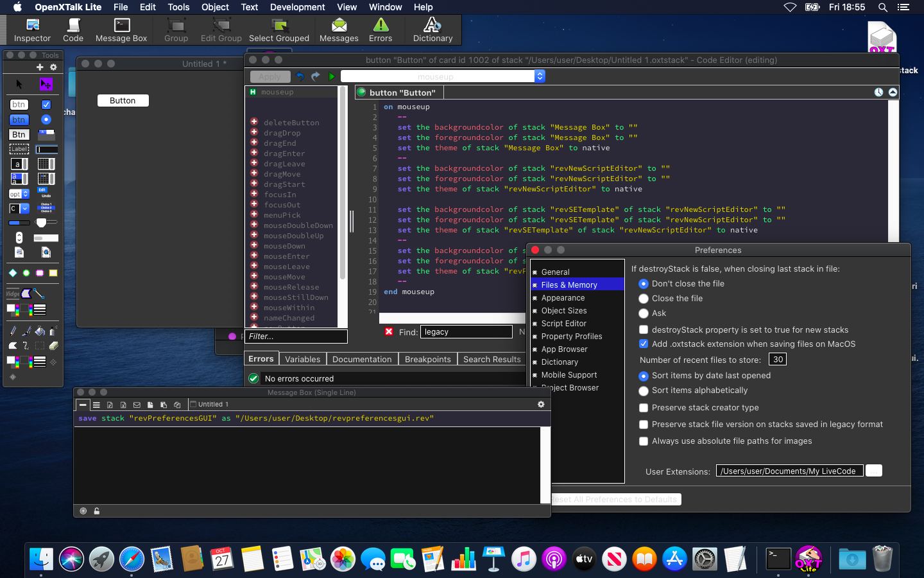The height and width of the screenshot is (578, 924).
Task: Open the Object menu
Action: [x=215, y=7]
